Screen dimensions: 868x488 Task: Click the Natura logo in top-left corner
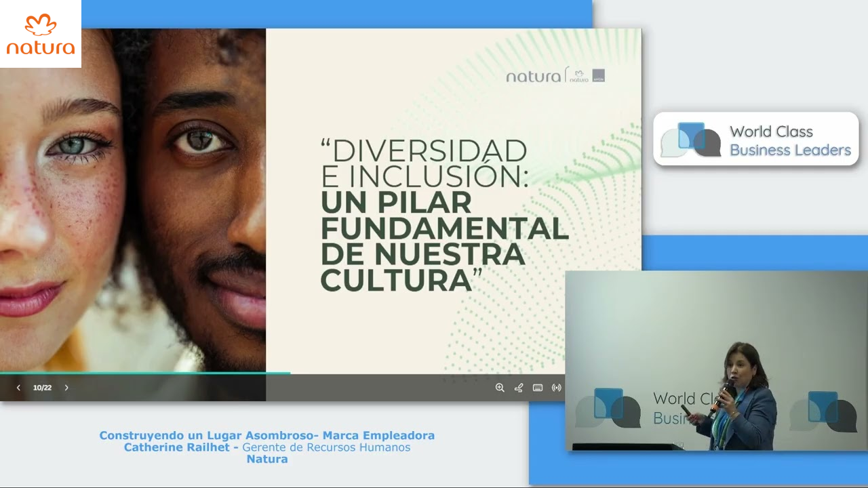click(x=41, y=34)
